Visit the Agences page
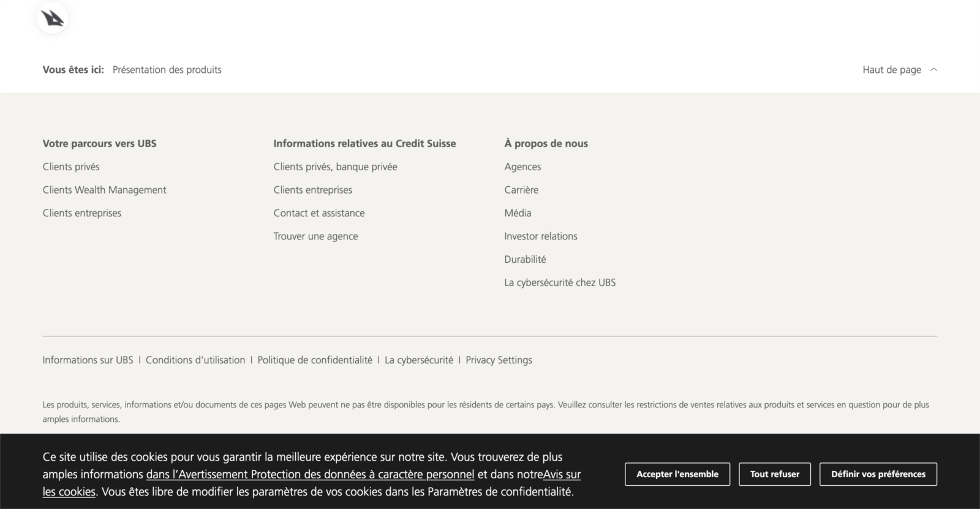Image resolution: width=980 pixels, height=509 pixels. click(522, 167)
